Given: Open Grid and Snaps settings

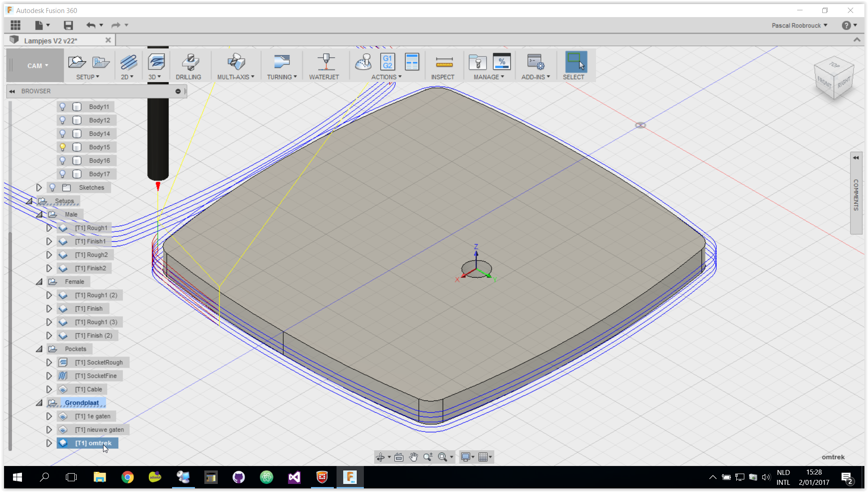Looking at the screenshot, I should click(483, 457).
